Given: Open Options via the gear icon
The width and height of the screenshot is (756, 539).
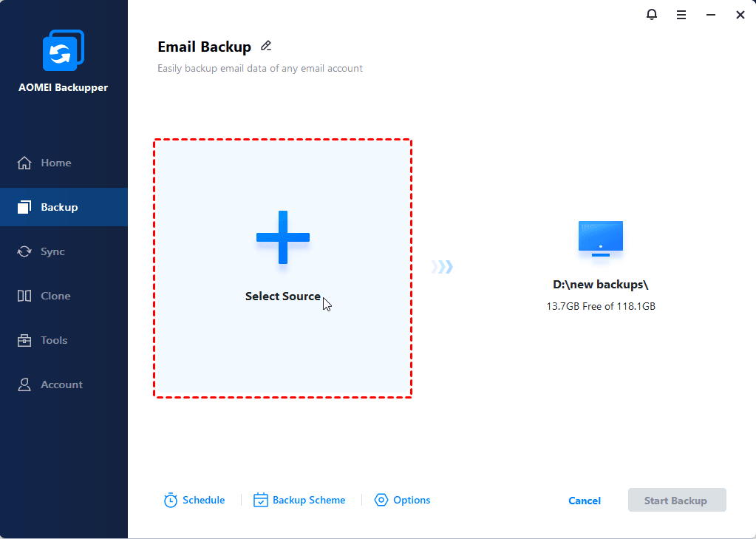Looking at the screenshot, I should point(381,500).
